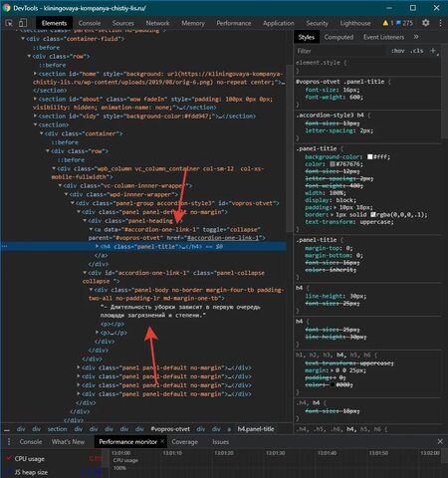Open the What's New drawer tab

pyautogui.click(x=68, y=441)
